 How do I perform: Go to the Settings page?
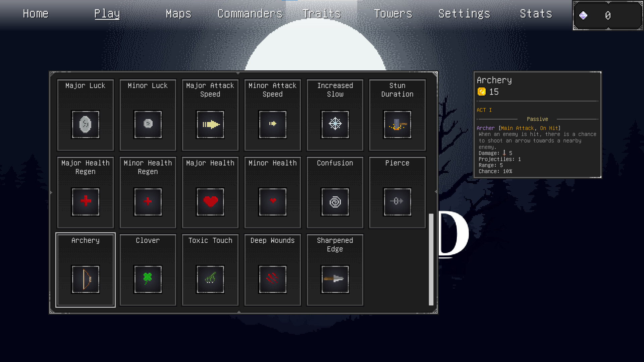click(x=465, y=14)
